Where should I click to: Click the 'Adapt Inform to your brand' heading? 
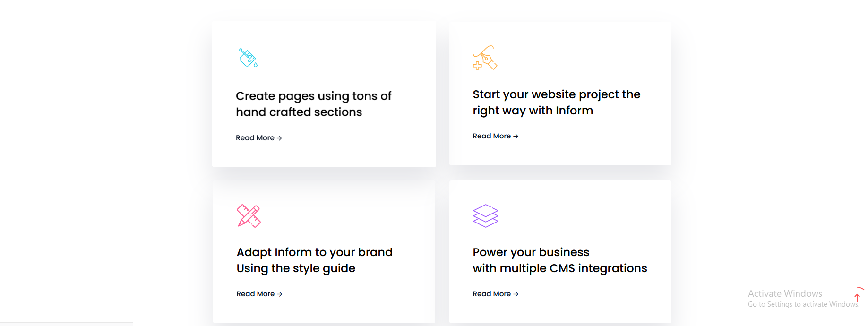(315, 252)
